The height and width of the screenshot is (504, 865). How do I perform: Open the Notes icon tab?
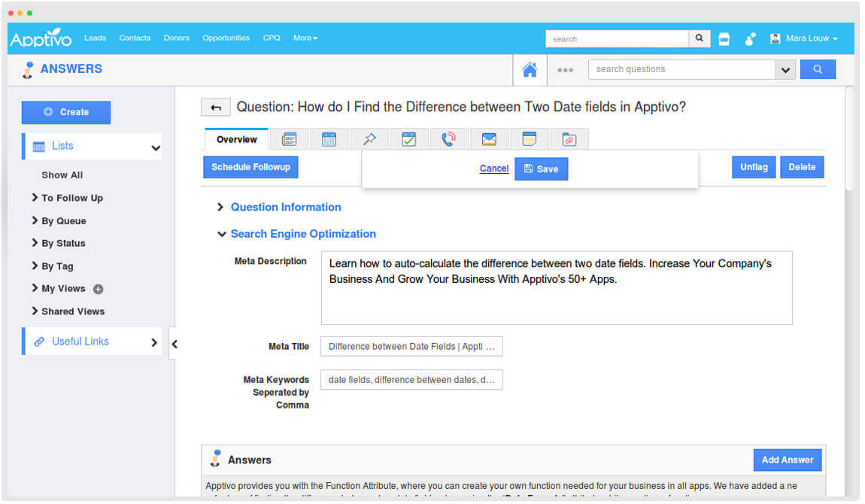point(530,139)
